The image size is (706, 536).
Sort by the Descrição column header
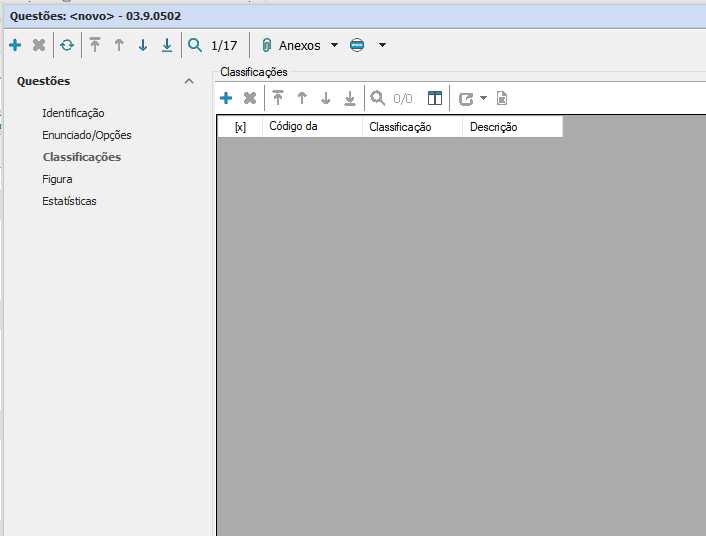pyautogui.click(x=494, y=127)
